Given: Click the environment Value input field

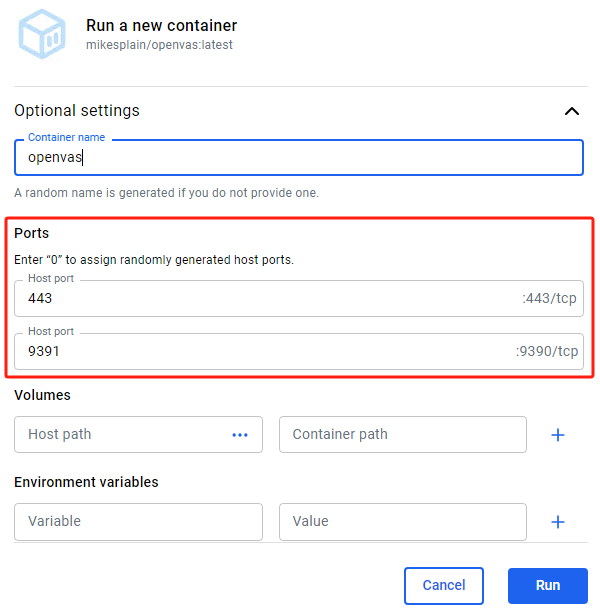Looking at the screenshot, I should point(402,522).
